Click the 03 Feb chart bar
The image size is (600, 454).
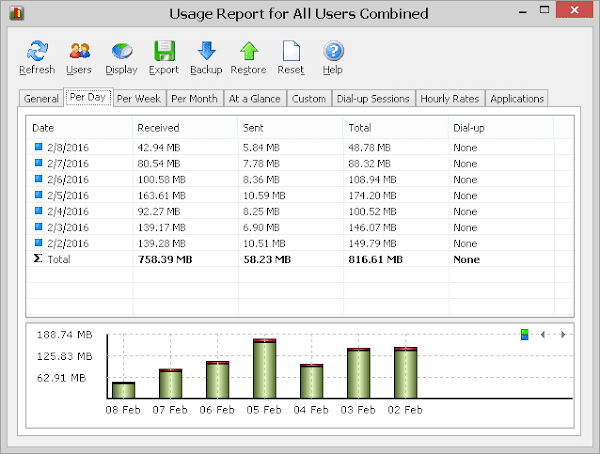pyautogui.click(x=359, y=373)
